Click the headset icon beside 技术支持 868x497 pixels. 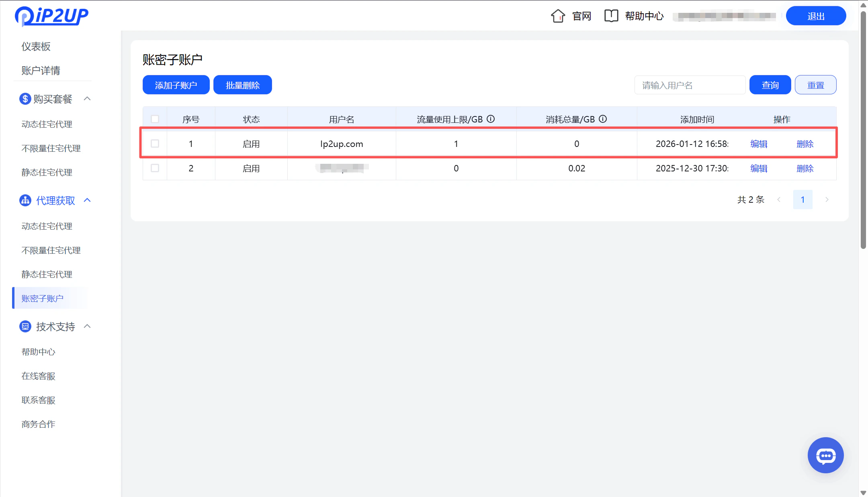(x=25, y=326)
